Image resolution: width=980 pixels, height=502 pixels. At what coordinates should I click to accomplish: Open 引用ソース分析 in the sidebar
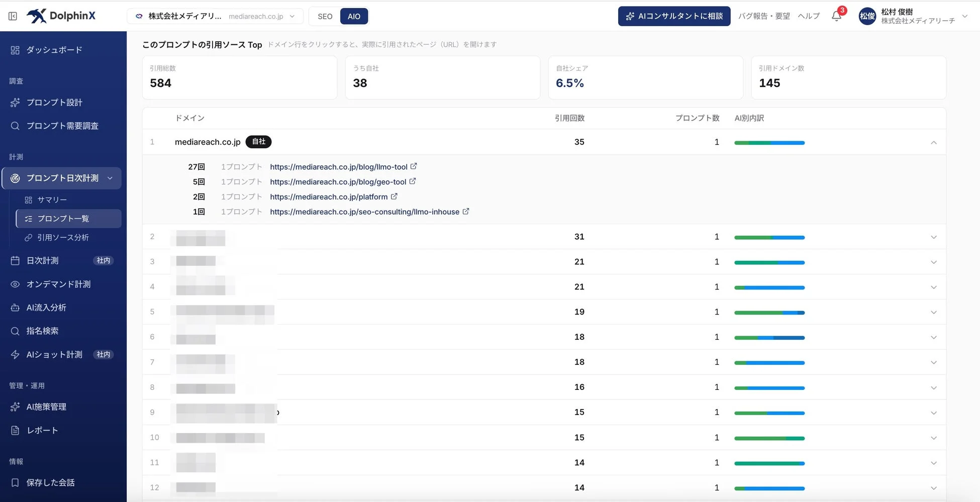(x=63, y=238)
